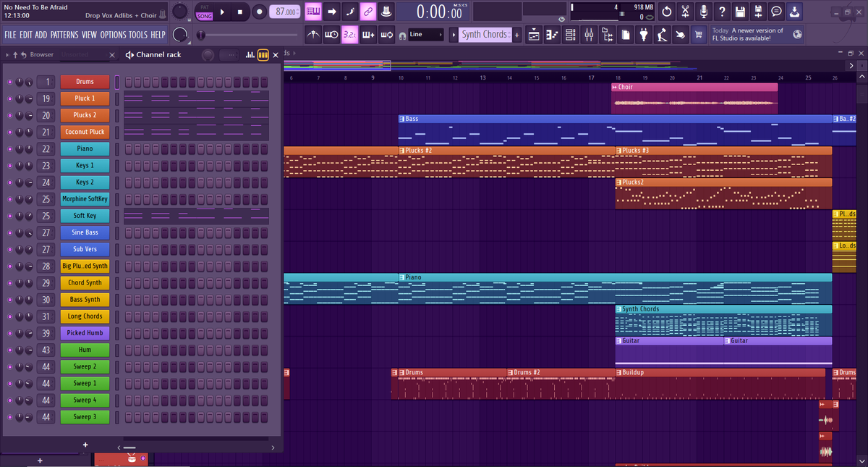
Task: Adjust the master volume knob
Action: 180,12
